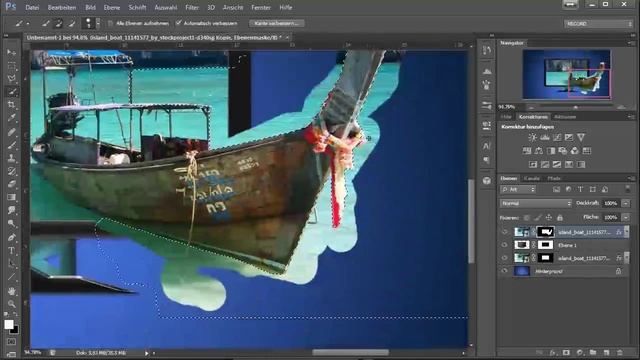Select the Lasso tool

(11, 78)
